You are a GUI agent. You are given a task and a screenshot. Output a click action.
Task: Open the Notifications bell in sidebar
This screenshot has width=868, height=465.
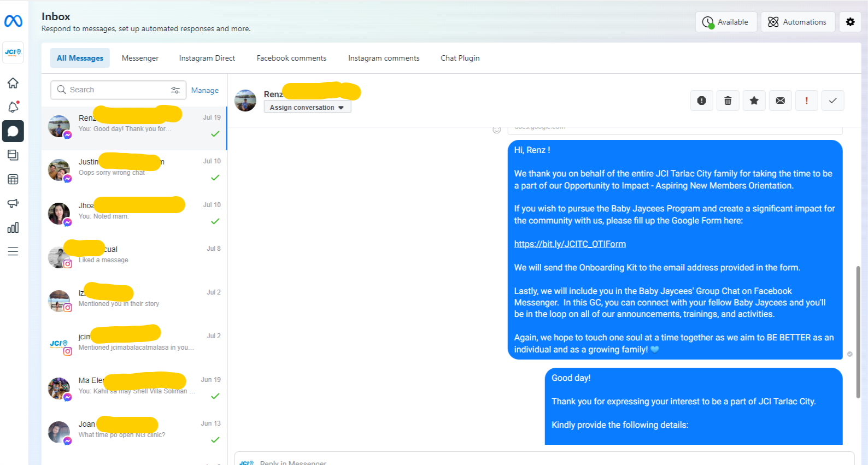click(13, 107)
